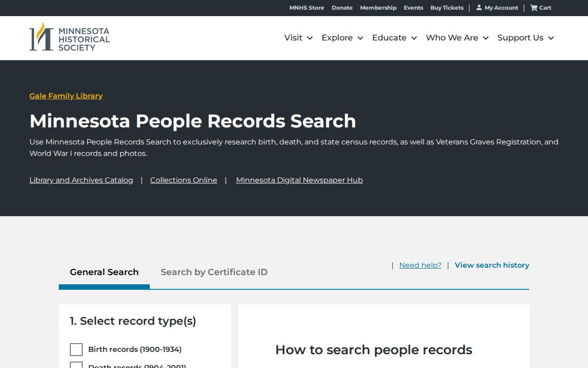The image size is (588, 368).
Task: Open the Membership link
Action: coord(378,8)
